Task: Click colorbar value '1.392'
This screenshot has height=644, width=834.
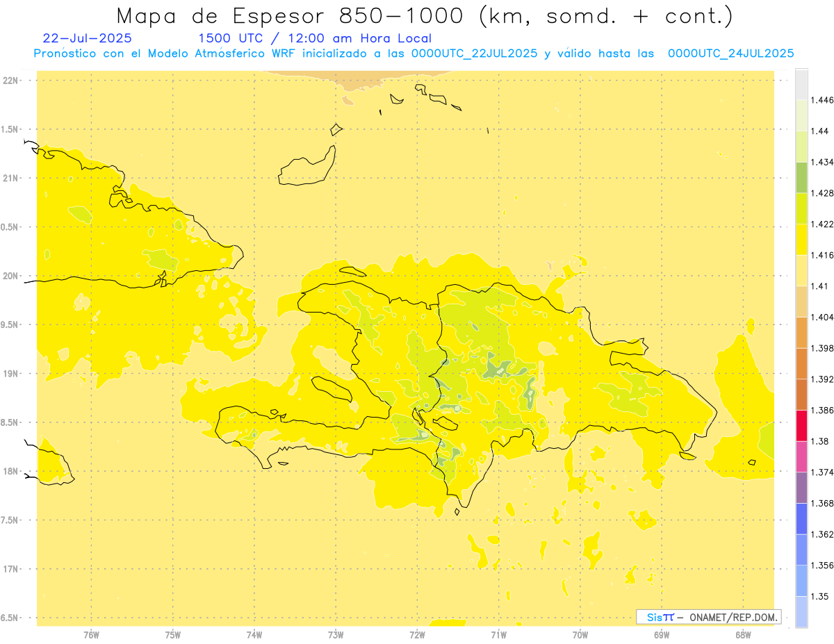Action: pyautogui.click(x=822, y=379)
